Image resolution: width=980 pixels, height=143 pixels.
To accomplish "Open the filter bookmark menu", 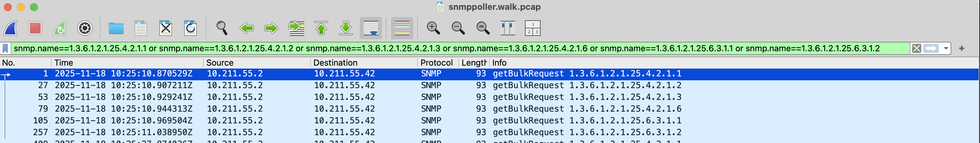I will pos(6,49).
